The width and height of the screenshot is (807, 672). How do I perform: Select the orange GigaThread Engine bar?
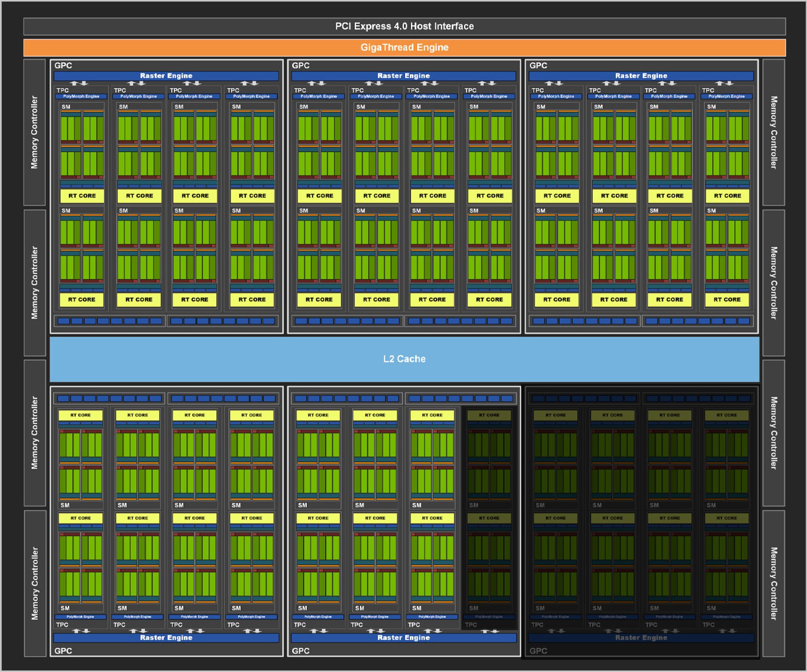point(404,47)
